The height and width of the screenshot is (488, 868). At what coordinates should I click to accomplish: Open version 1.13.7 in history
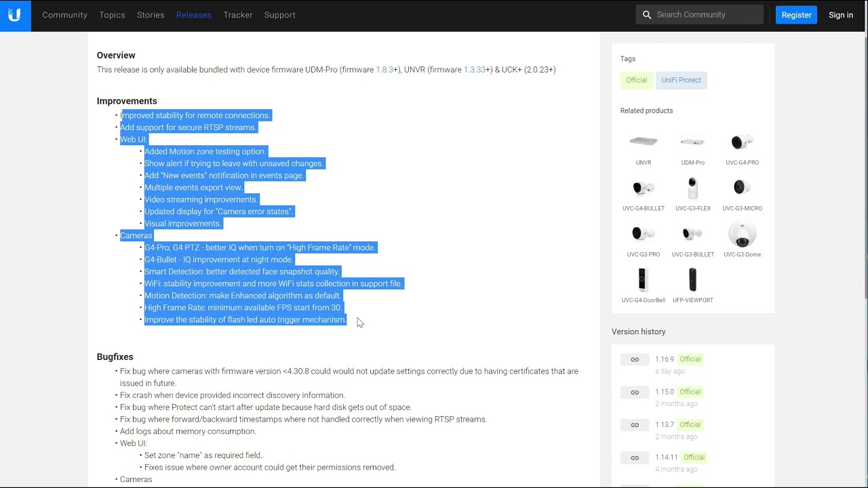pos(665,425)
